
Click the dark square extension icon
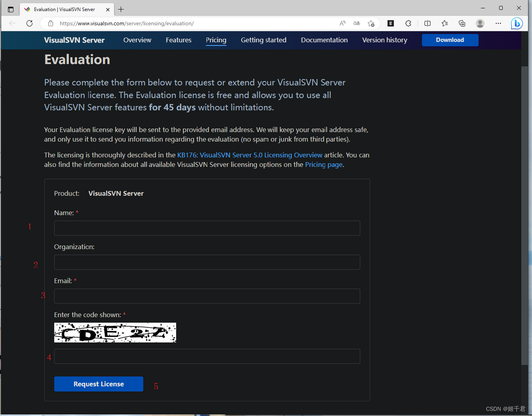[391, 23]
